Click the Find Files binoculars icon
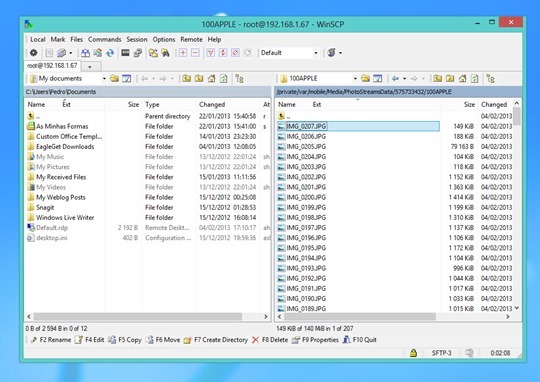Viewport: 540px width, 382px height. pyautogui.click(x=166, y=53)
